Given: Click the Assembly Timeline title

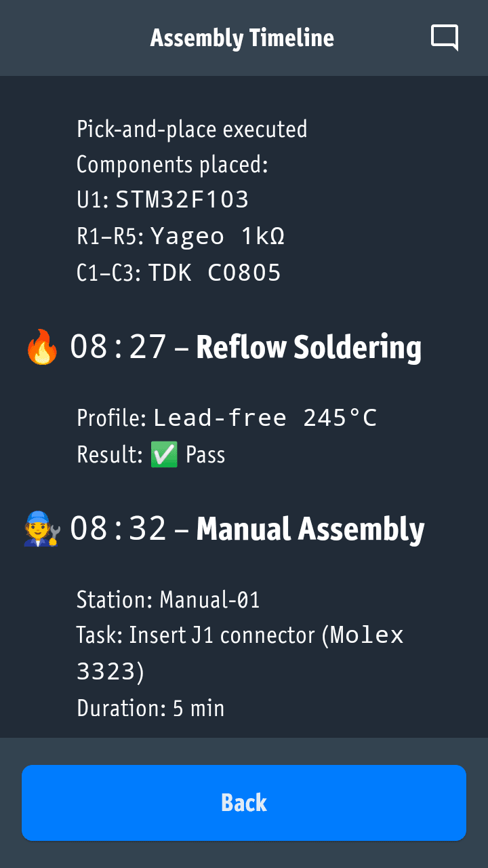Looking at the screenshot, I should [x=242, y=38].
